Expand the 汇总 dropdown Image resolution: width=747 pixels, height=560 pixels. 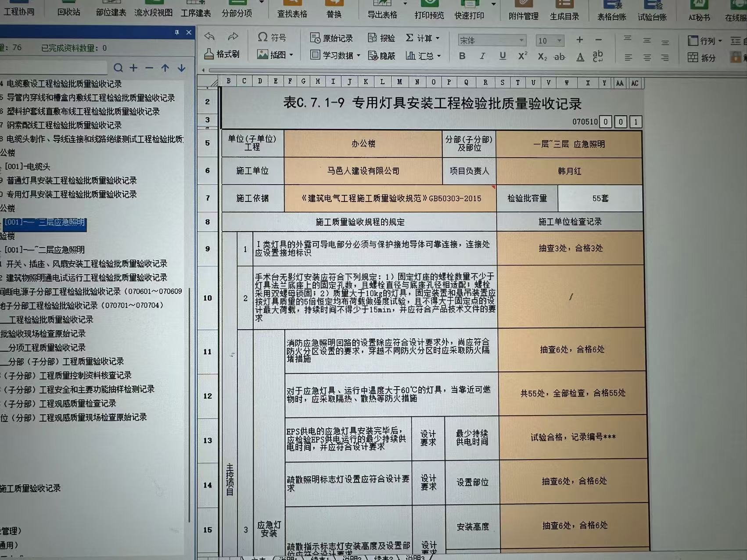[x=439, y=56]
